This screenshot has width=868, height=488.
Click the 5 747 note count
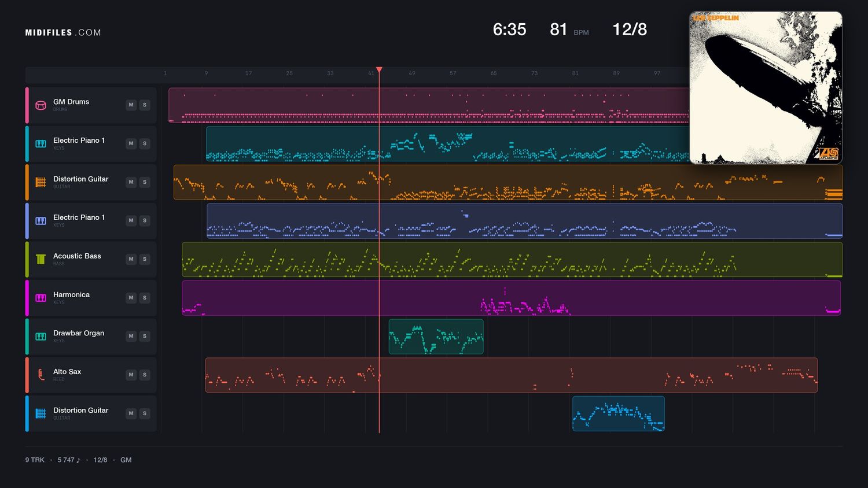tap(69, 460)
